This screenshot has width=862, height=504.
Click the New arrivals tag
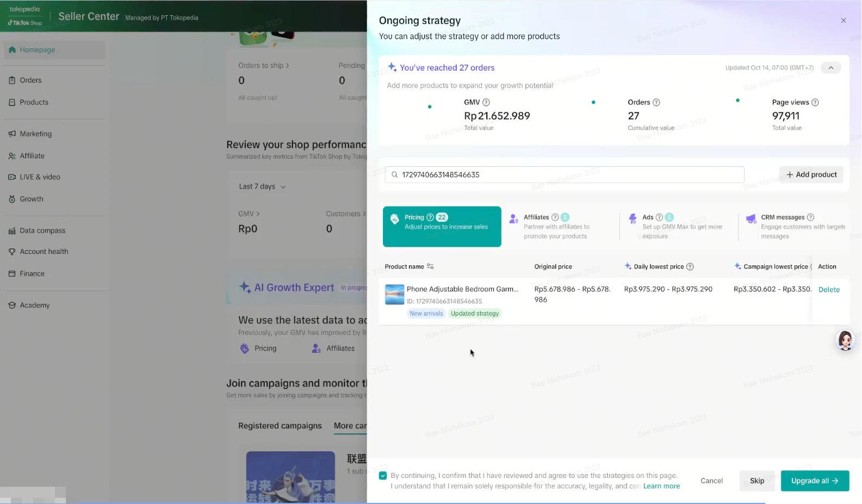coord(426,314)
